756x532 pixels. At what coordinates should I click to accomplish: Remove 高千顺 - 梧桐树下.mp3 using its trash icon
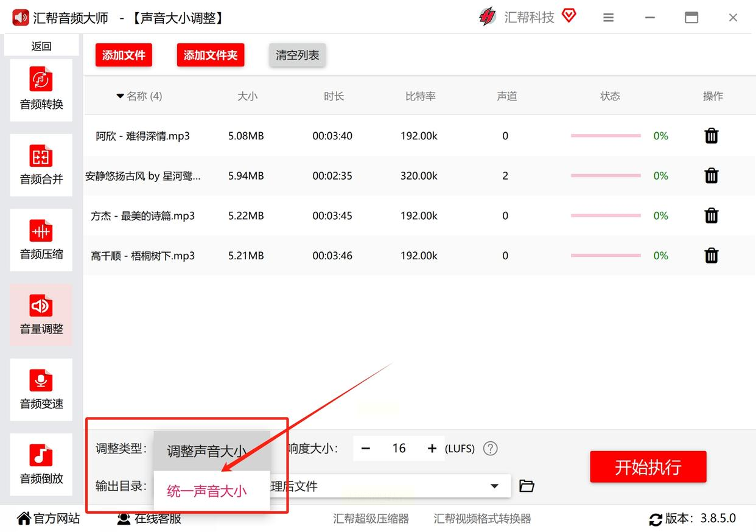pyautogui.click(x=711, y=256)
